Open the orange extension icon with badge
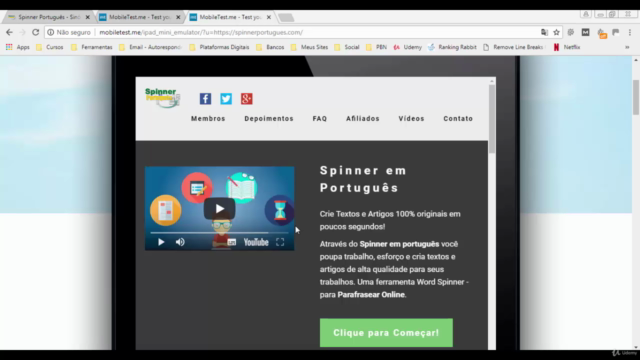 point(602,33)
